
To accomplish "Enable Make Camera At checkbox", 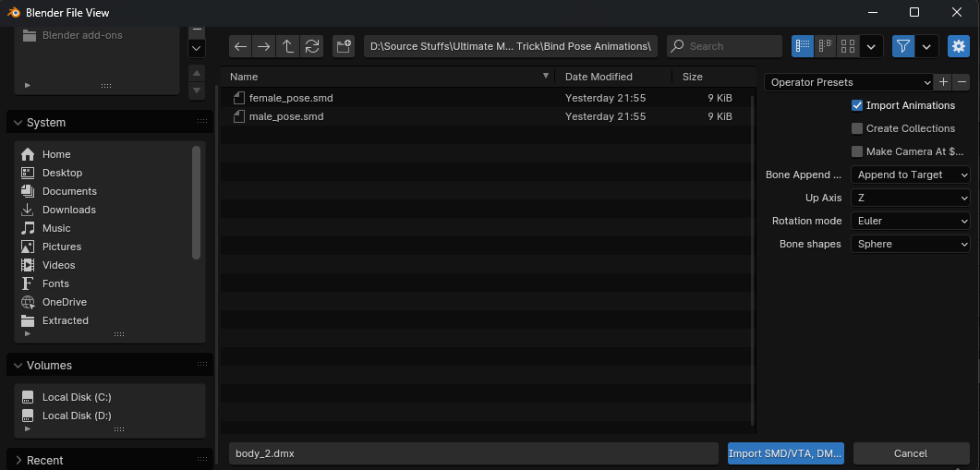I will (x=857, y=151).
